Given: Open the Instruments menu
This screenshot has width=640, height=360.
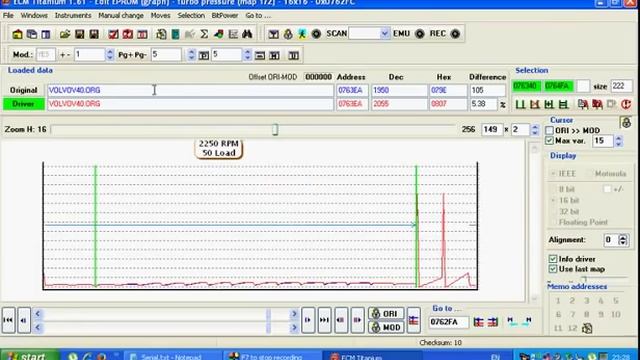Looking at the screenshot, I should (73, 16).
